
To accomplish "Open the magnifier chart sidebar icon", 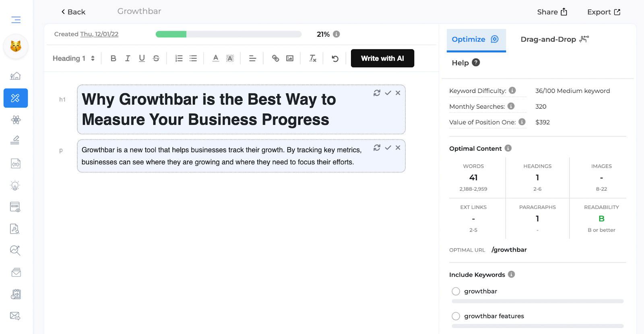I will [x=15, y=250].
